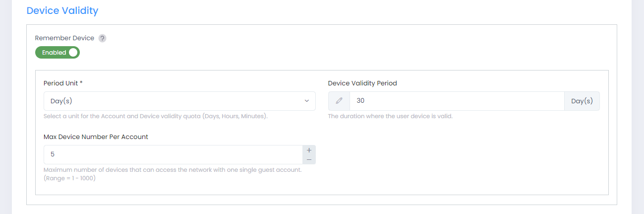Disable the Remember Device toggle
The width and height of the screenshot is (644, 214).
click(58, 53)
